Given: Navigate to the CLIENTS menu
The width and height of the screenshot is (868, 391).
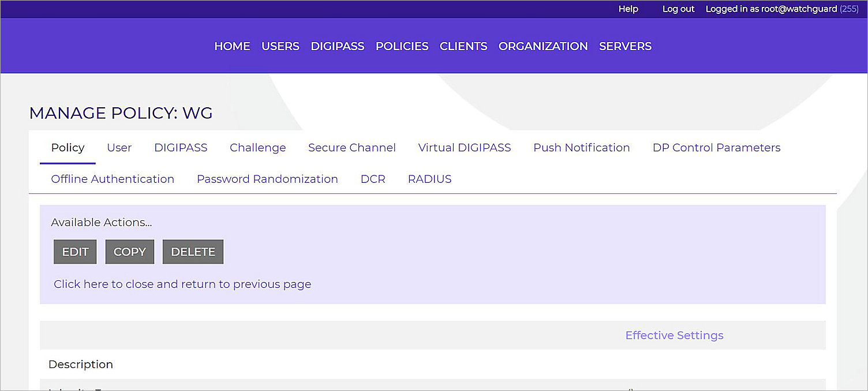Looking at the screenshot, I should click(463, 46).
